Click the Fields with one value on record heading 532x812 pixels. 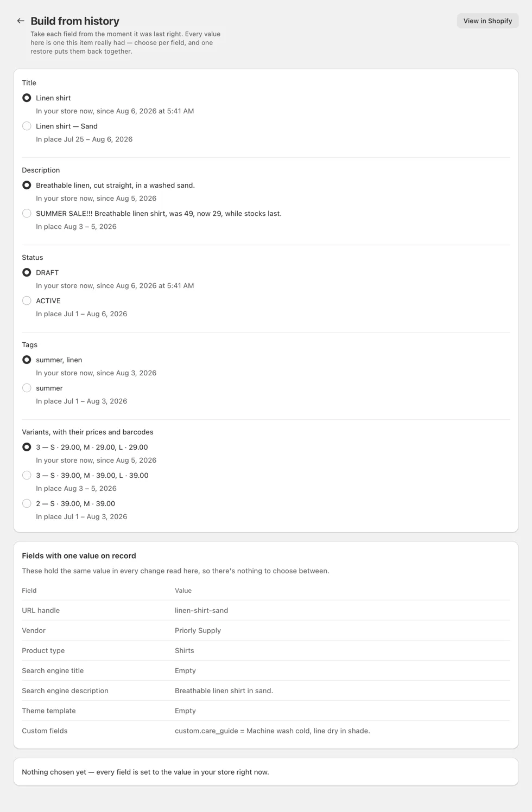coord(79,555)
